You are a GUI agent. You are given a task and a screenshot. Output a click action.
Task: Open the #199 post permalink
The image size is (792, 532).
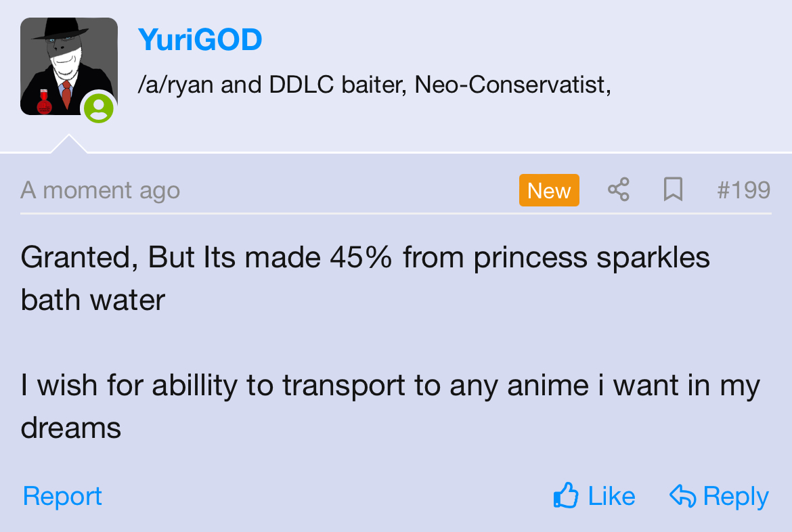point(743,190)
